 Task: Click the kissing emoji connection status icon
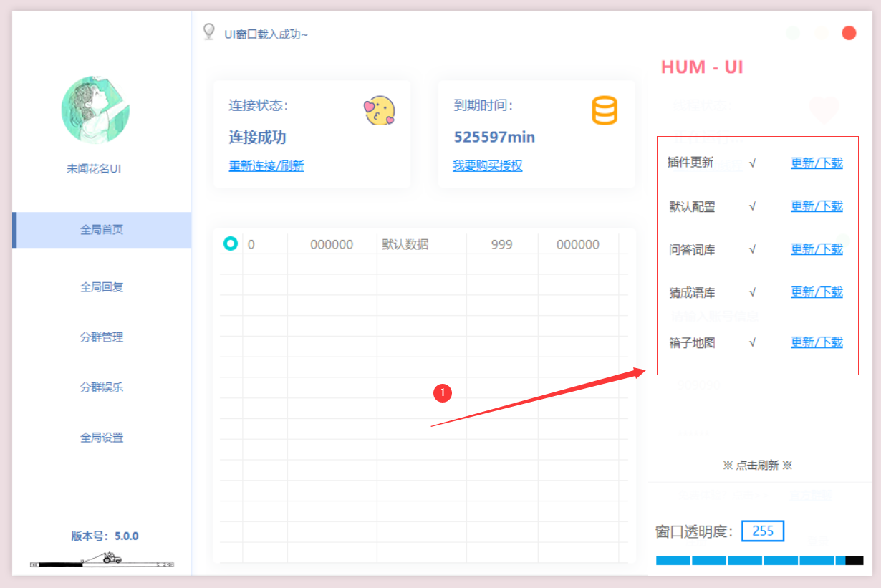click(379, 111)
